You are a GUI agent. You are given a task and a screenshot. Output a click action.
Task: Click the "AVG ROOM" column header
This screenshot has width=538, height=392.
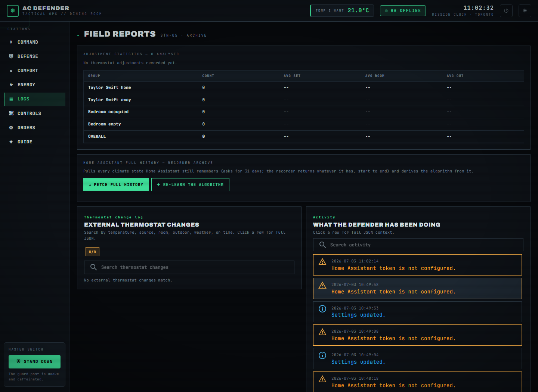tap(375, 76)
